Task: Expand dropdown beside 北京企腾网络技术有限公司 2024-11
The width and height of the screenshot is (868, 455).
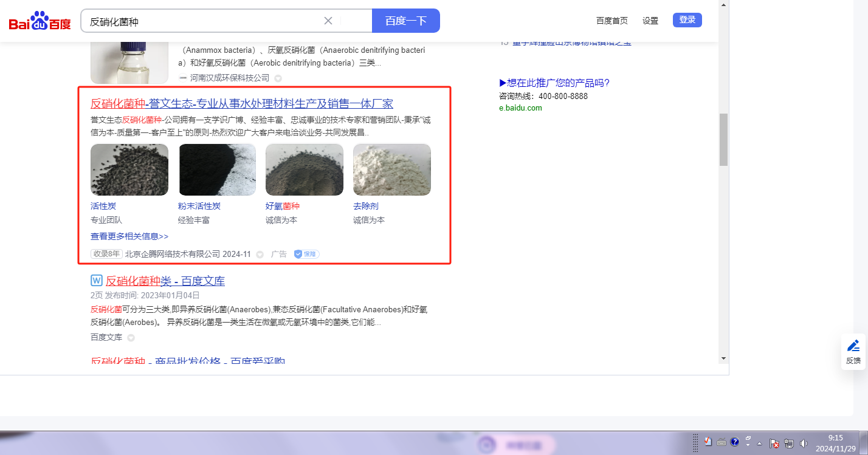Action: 260,255
